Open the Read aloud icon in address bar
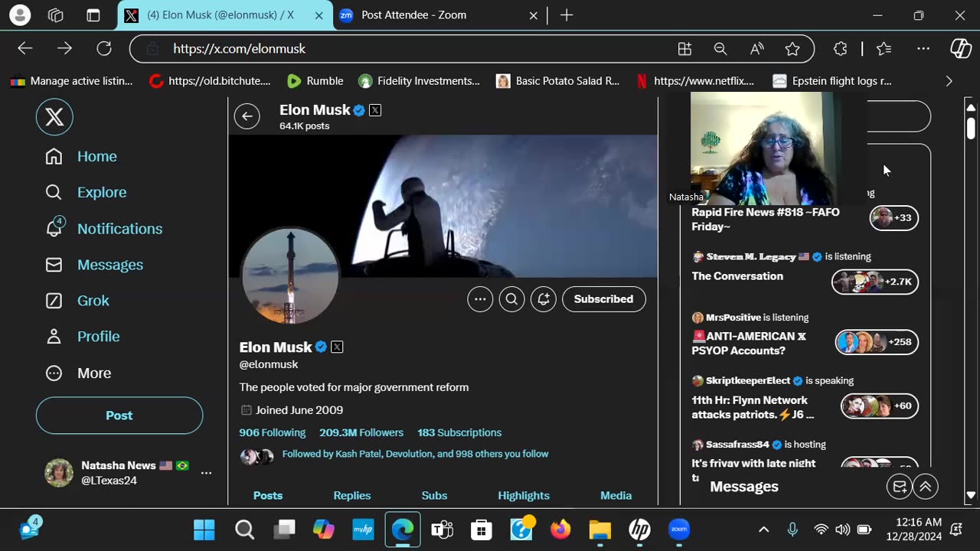 (756, 48)
